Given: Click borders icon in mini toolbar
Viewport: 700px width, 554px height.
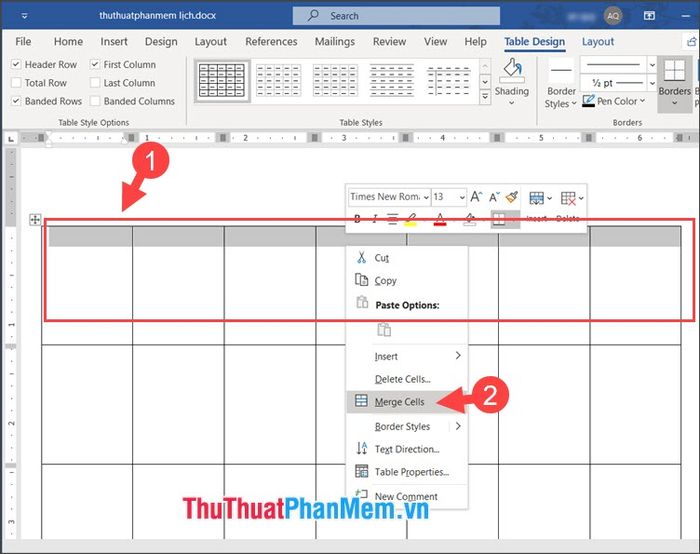Looking at the screenshot, I should pyautogui.click(x=499, y=219).
